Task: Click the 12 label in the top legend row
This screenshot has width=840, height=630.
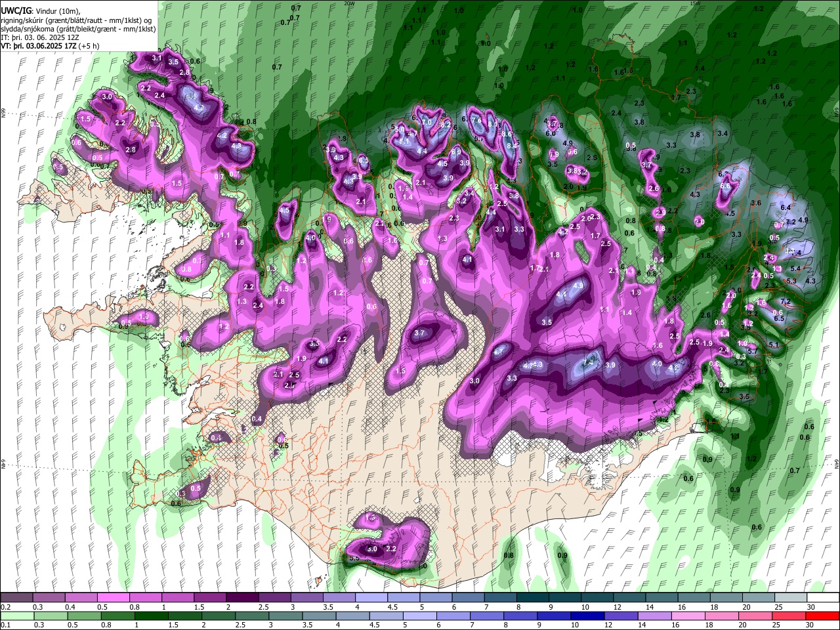Action: 617,607
